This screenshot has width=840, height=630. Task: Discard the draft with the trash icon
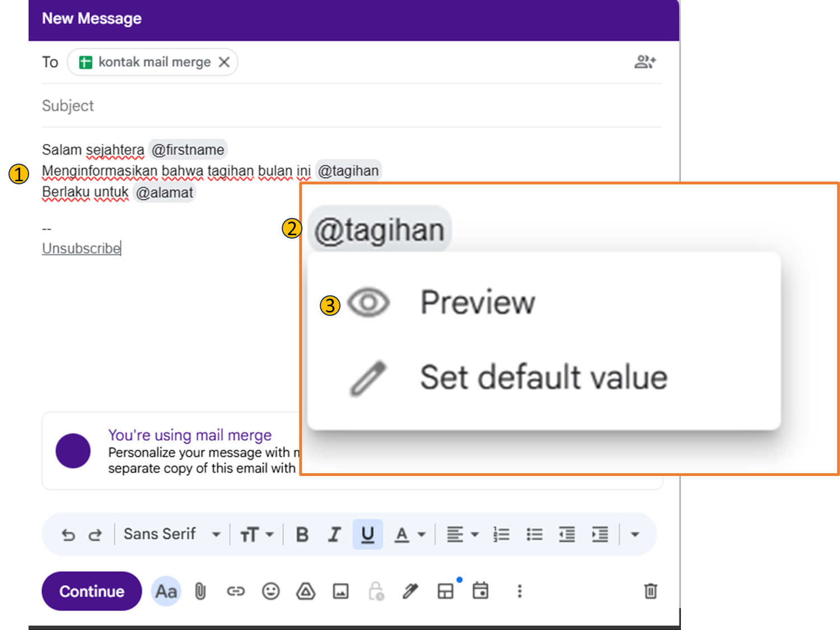[650, 591]
